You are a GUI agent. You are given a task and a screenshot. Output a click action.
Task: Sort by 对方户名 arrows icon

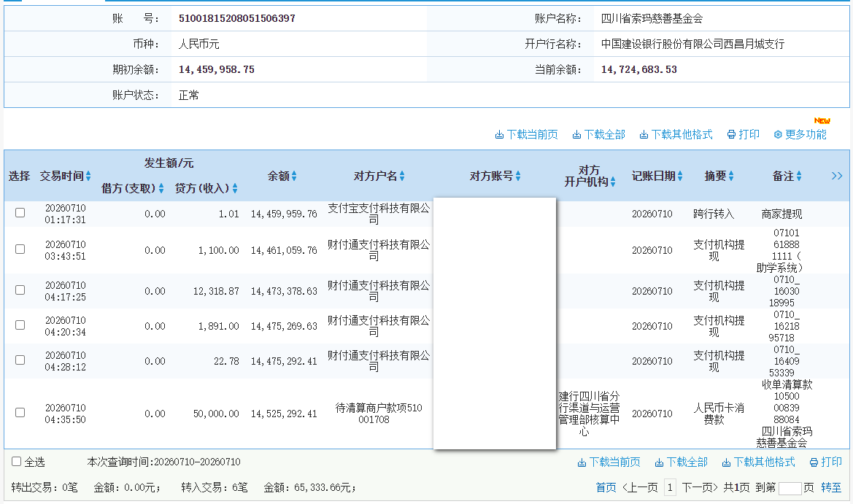(402, 177)
